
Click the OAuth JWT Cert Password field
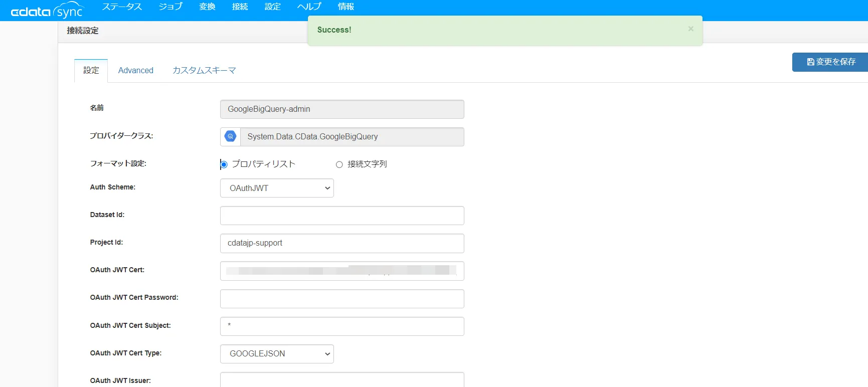[x=342, y=299]
